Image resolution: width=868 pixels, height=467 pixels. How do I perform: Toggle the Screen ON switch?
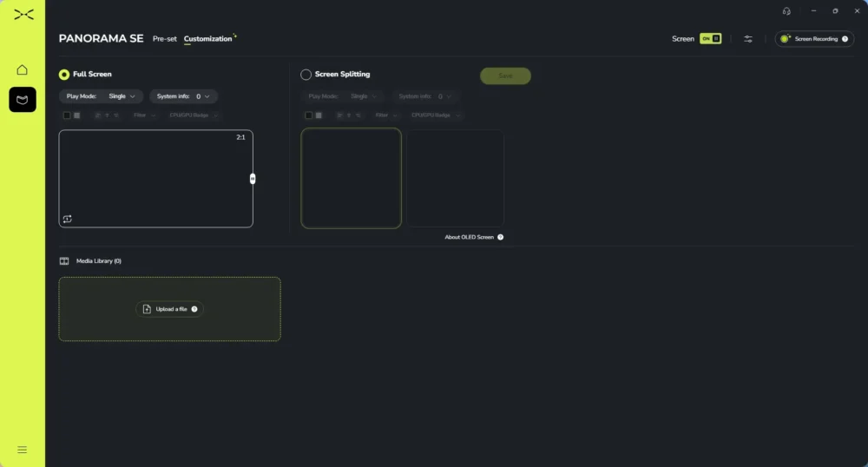[x=710, y=39]
